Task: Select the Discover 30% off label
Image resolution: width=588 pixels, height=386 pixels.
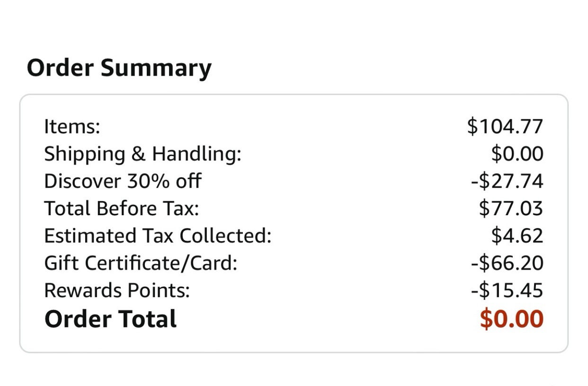Action: (x=123, y=181)
